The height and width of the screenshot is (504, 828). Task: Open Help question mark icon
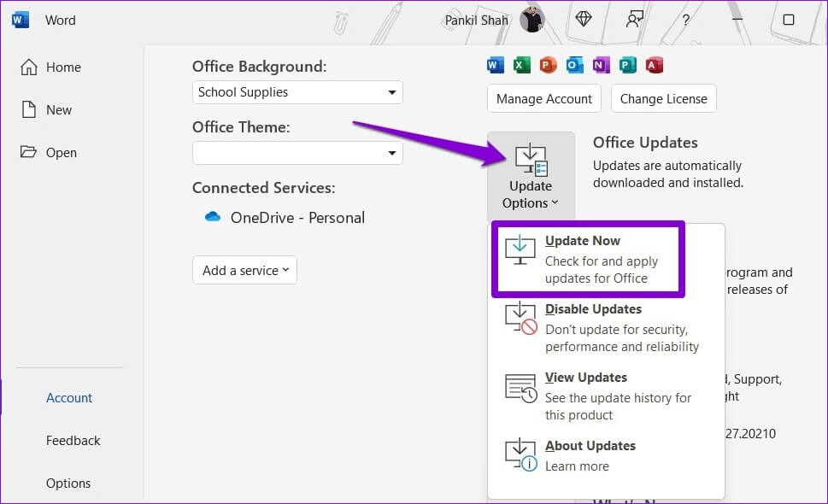click(x=685, y=20)
